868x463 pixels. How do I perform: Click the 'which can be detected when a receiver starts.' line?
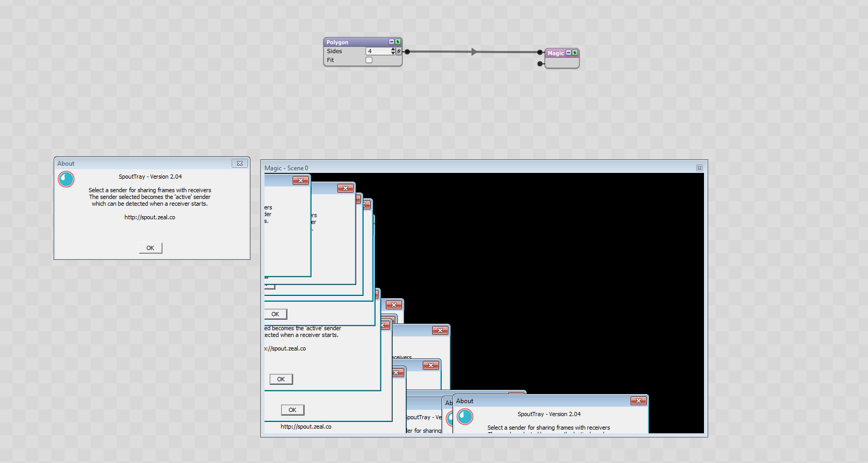(150, 204)
